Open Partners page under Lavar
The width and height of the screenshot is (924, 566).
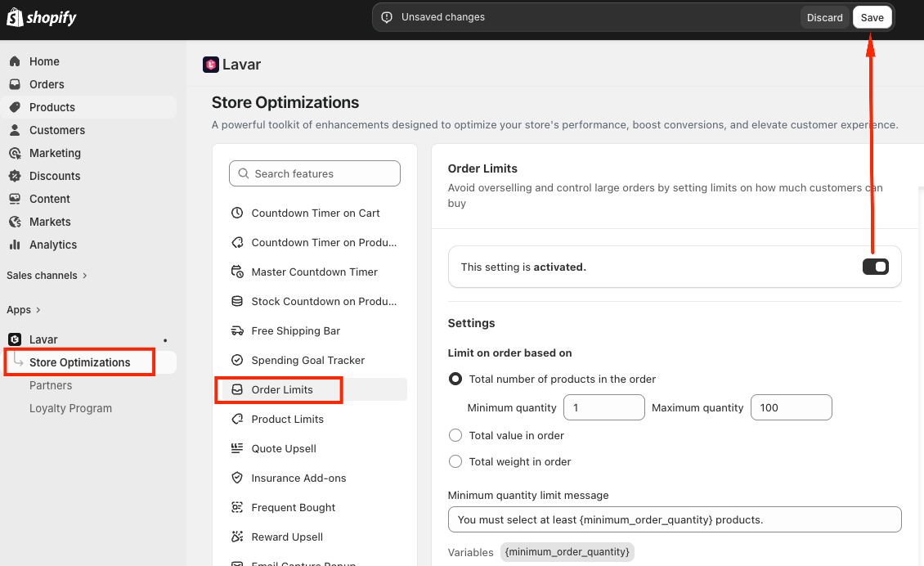click(x=51, y=385)
